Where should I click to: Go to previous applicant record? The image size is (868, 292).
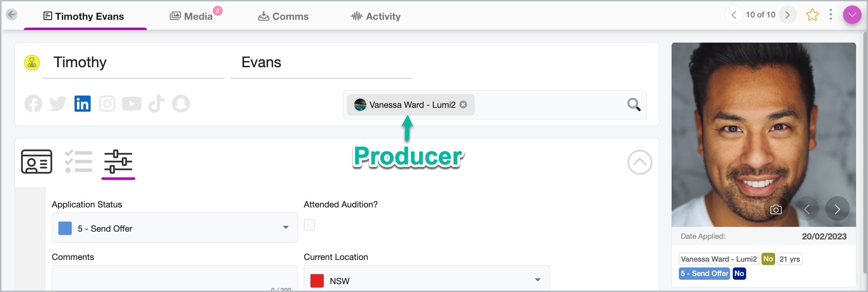coord(733,15)
